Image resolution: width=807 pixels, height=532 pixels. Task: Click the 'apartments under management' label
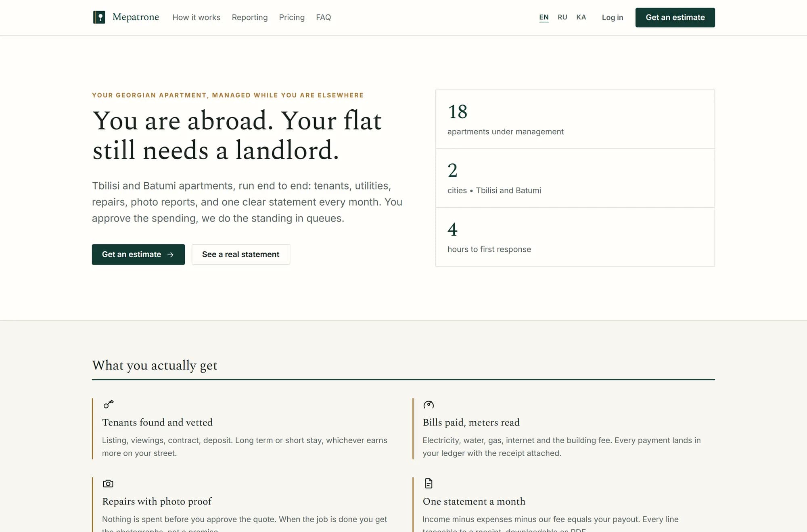pos(506,131)
